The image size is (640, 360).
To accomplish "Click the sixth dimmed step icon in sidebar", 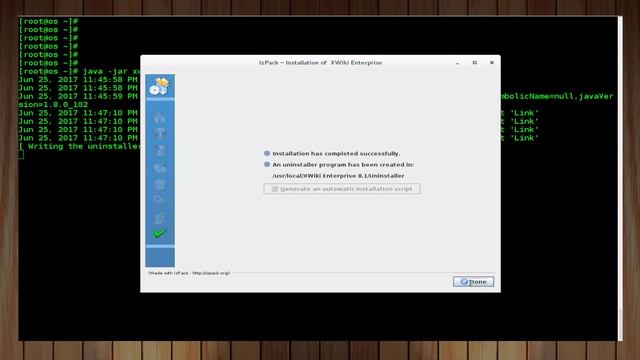I will tap(160, 200).
